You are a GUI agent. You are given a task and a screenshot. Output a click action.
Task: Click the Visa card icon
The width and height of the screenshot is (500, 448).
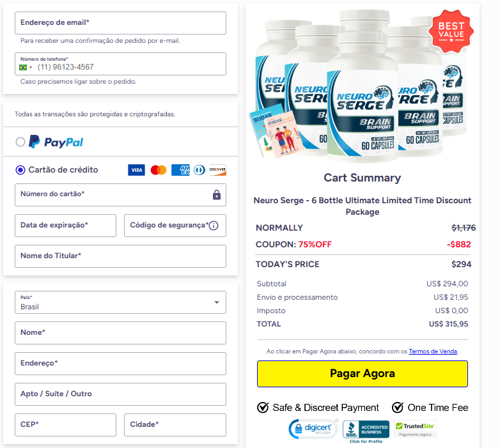click(136, 170)
